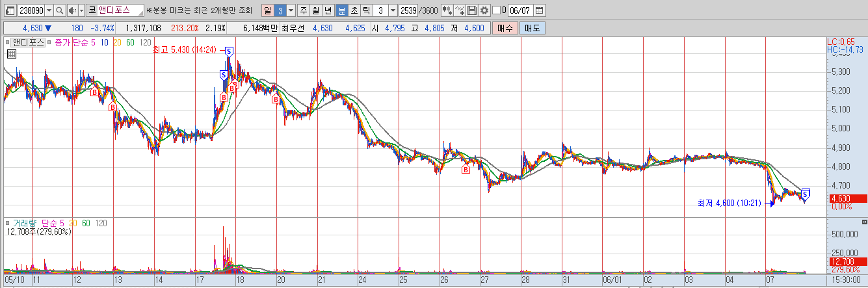Screen dimensions: 868x288
Task: Click the highlighted interval value 3
Action: tap(280, 10)
